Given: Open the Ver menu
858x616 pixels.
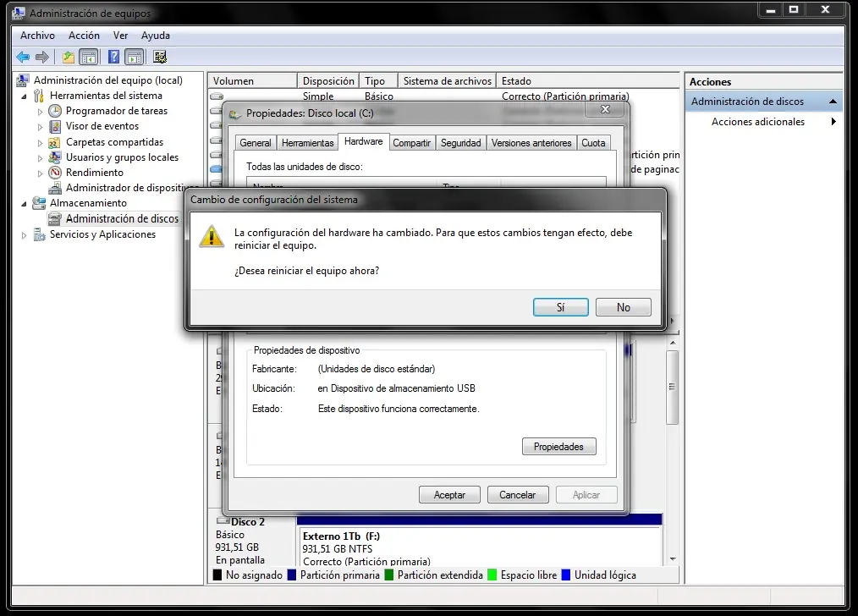Looking at the screenshot, I should [120, 36].
